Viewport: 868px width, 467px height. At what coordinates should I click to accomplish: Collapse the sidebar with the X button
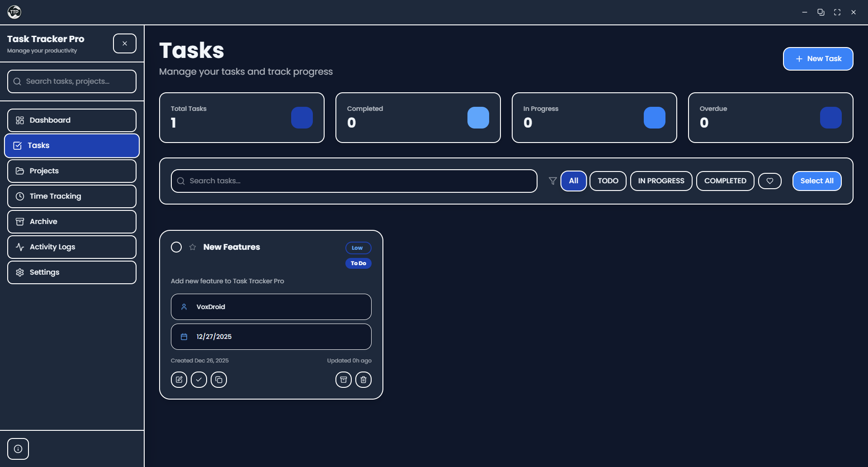click(x=124, y=43)
